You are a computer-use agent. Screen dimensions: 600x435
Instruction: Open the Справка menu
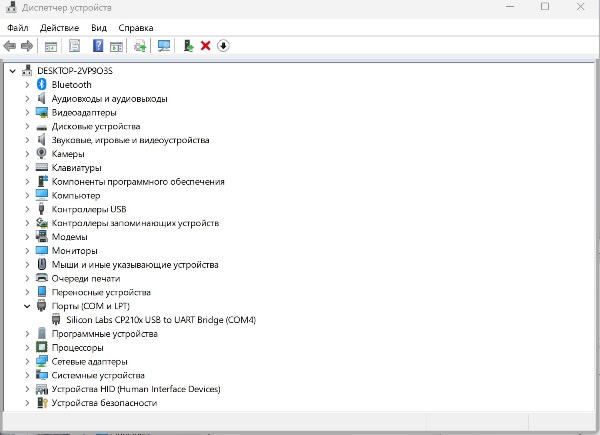[136, 28]
